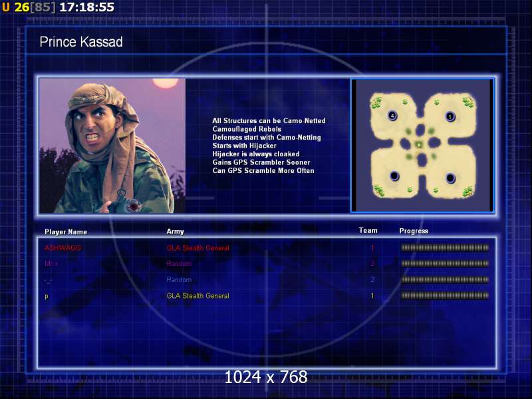Click player p's loading progress bar
The height and width of the screenshot is (399, 532).
coord(445,295)
